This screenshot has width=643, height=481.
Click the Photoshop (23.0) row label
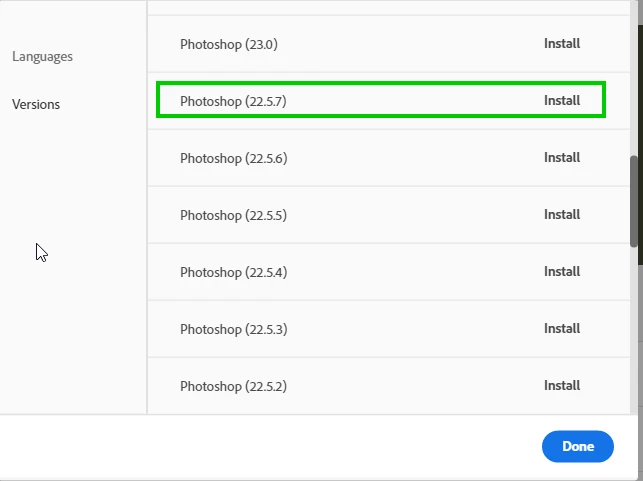pyautogui.click(x=228, y=44)
